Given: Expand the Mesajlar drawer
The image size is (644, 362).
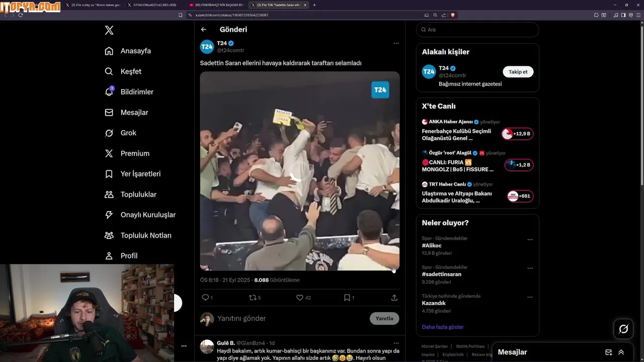Looking at the screenshot, I should coord(621,352).
